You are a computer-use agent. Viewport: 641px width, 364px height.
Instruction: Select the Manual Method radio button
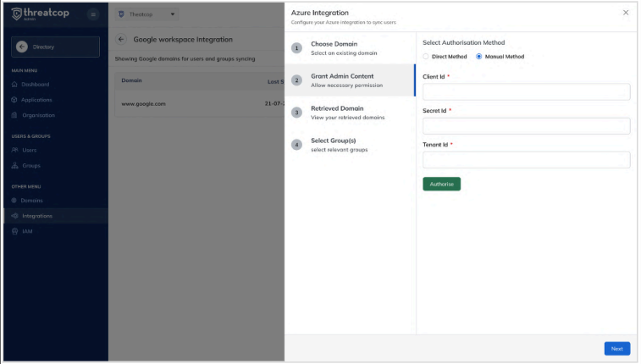[x=479, y=57]
